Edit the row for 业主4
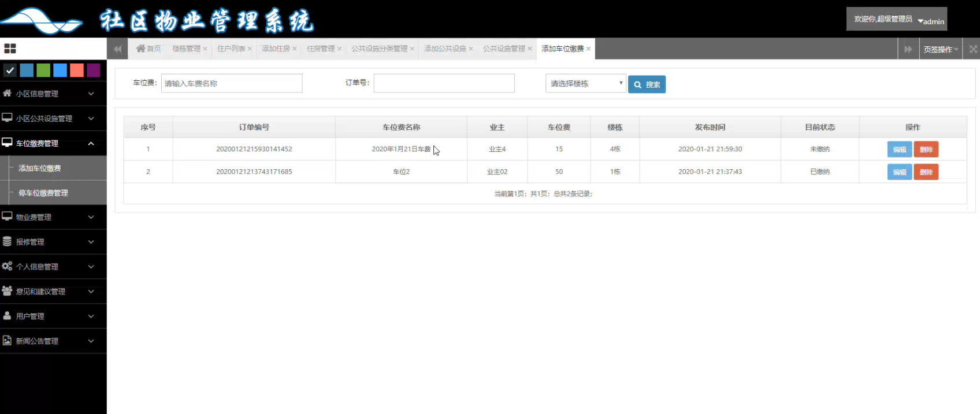Screen dimensions: 980x414 [x=900, y=150]
